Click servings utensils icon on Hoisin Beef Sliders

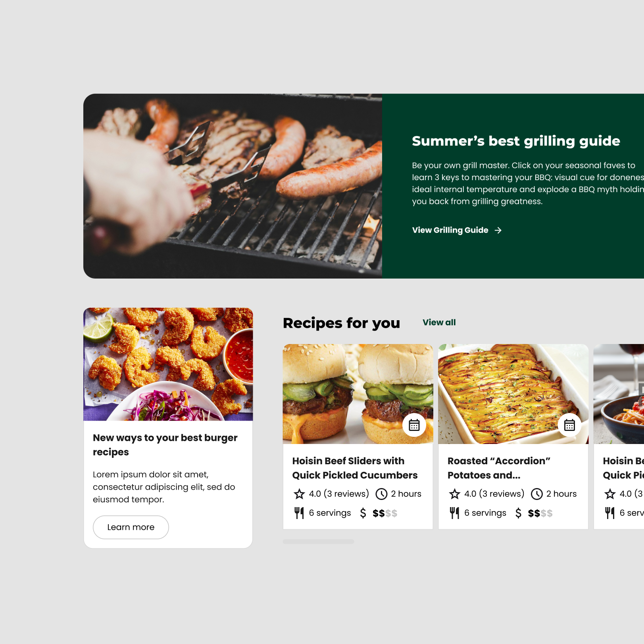coord(299,513)
